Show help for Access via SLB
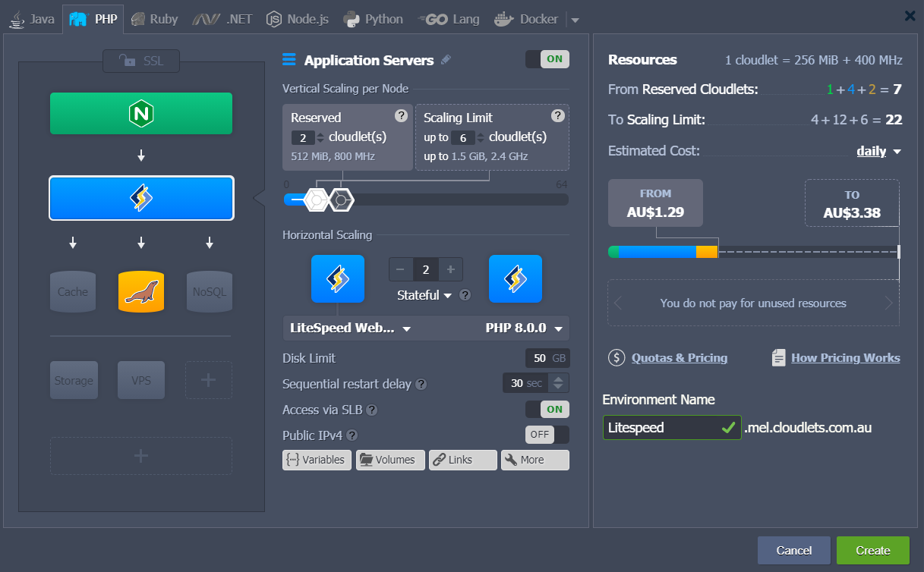The image size is (924, 572). click(x=372, y=410)
